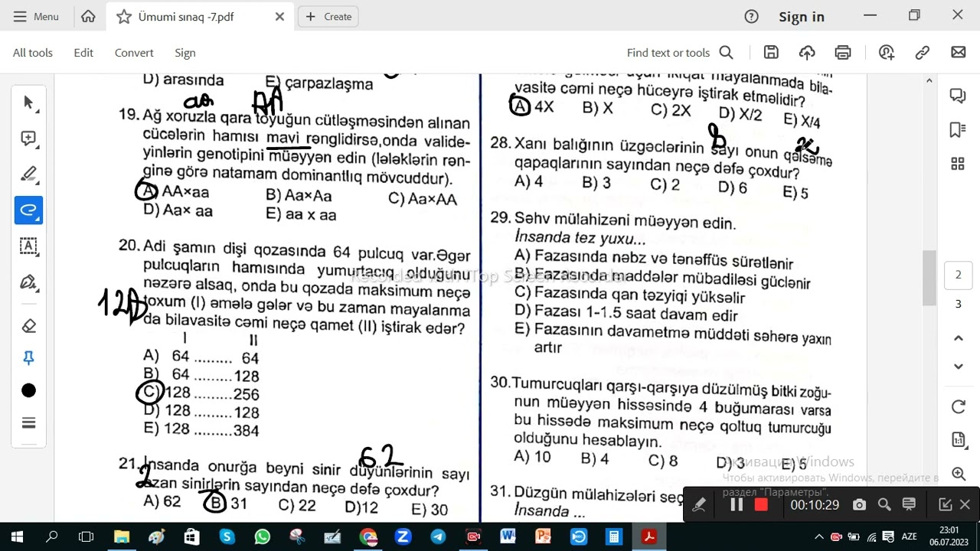The height and width of the screenshot is (551, 980).
Task: Click the Create button
Action: coord(329,16)
